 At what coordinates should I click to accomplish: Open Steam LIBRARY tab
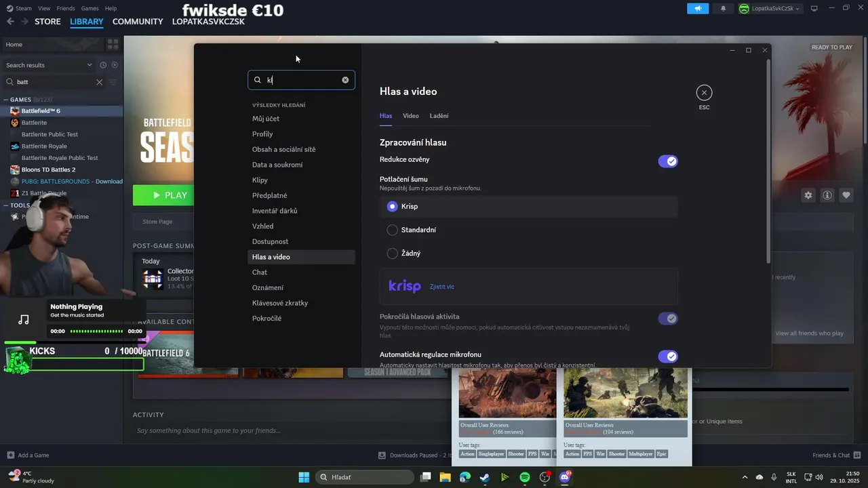pos(87,22)
